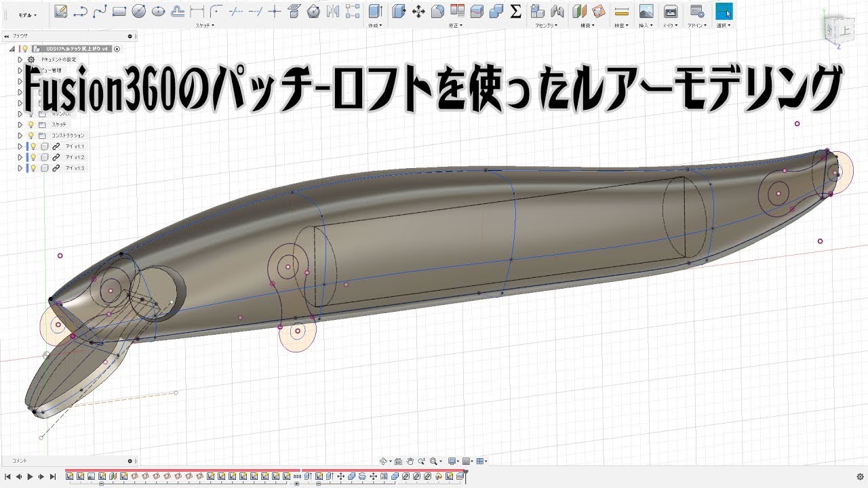Select the Move/Copy tool icon
868x488 pixels.
418,11
